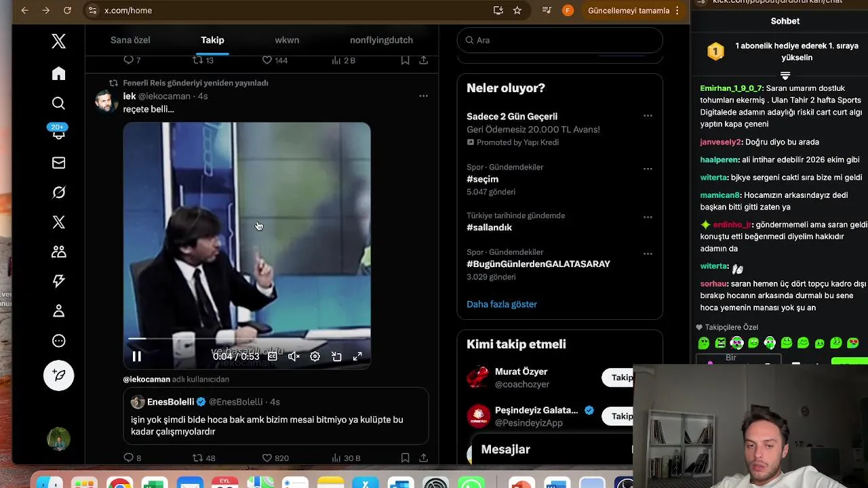Open the Mesajlar drawer
This screenshot has height=488, width=868.
[552, 449]
